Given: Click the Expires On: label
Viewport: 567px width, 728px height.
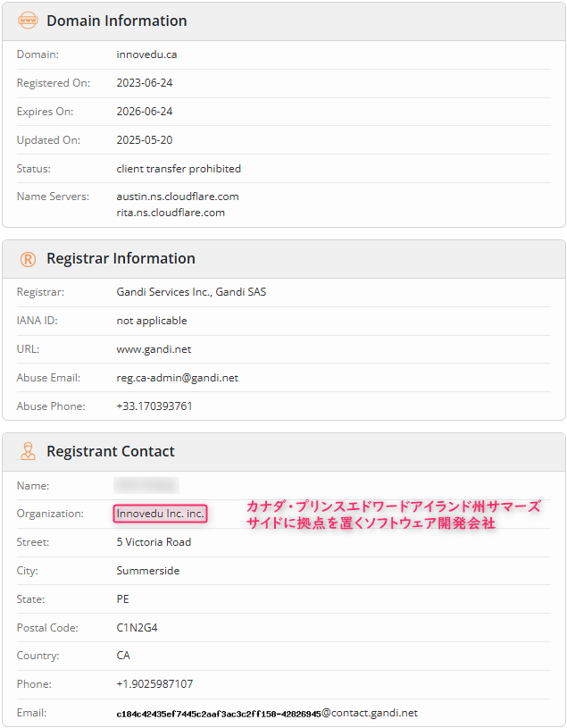Looking at the screenshot, I should click(45, 112).
